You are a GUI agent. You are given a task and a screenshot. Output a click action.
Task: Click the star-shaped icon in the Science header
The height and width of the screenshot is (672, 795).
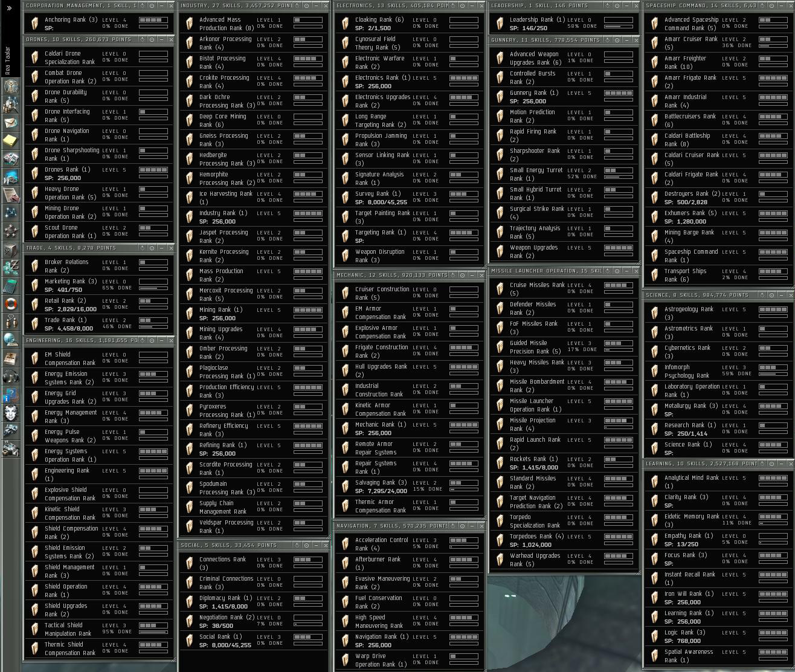762,295
